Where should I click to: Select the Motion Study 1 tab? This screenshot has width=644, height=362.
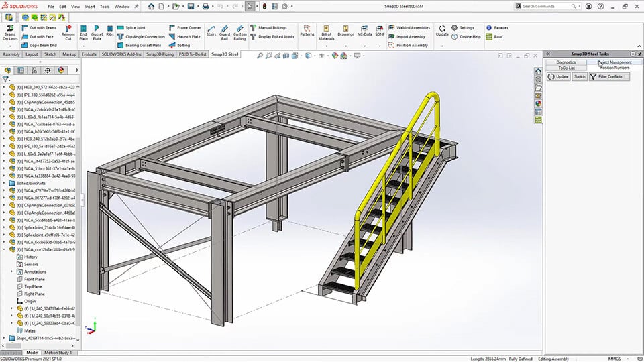click(58, 353)
